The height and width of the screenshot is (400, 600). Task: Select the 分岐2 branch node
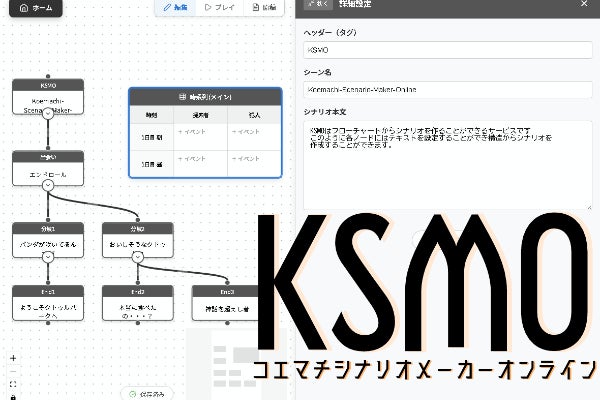(138, 240)
